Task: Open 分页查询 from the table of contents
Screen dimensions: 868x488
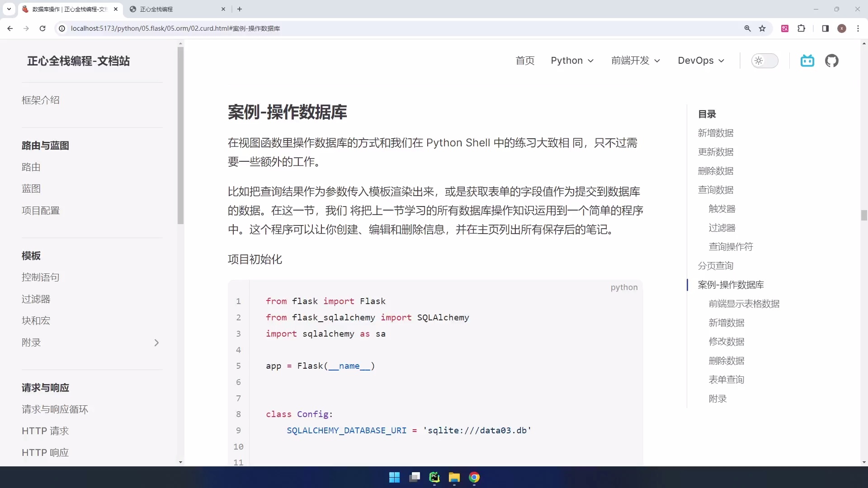Action: [x=716, y=266]
